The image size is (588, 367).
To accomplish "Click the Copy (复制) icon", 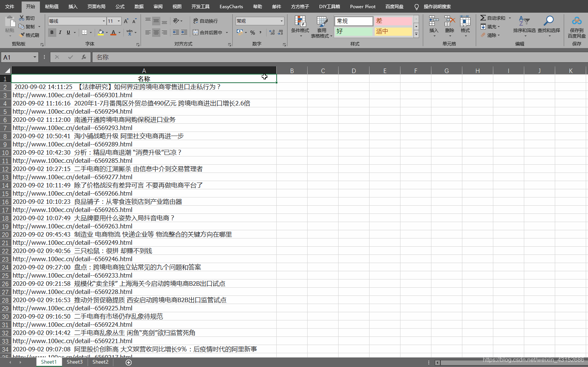I will pos(22,26).
